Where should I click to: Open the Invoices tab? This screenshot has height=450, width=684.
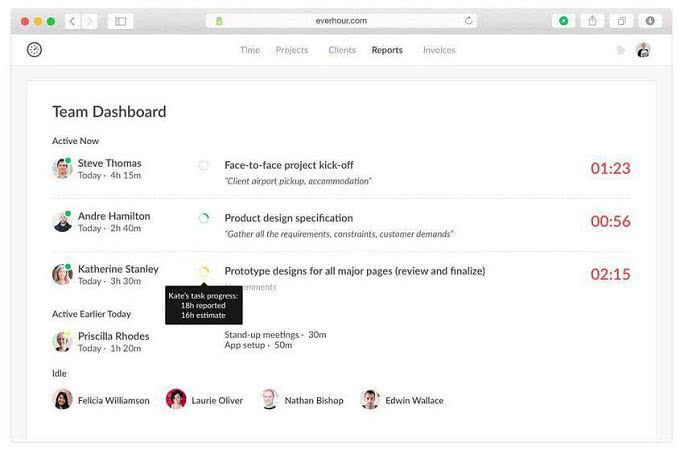pyautogui.click(x=439, y=50)
